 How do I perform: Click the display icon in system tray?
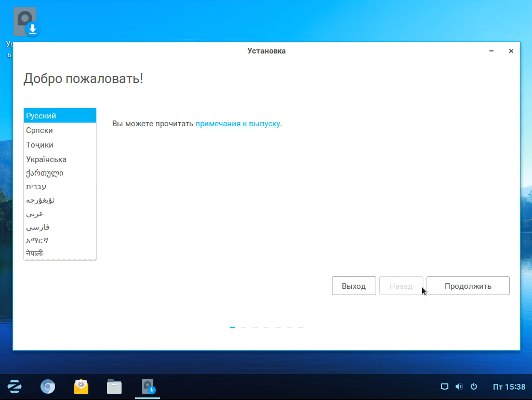pyautogui.click(x=444, y=386)
